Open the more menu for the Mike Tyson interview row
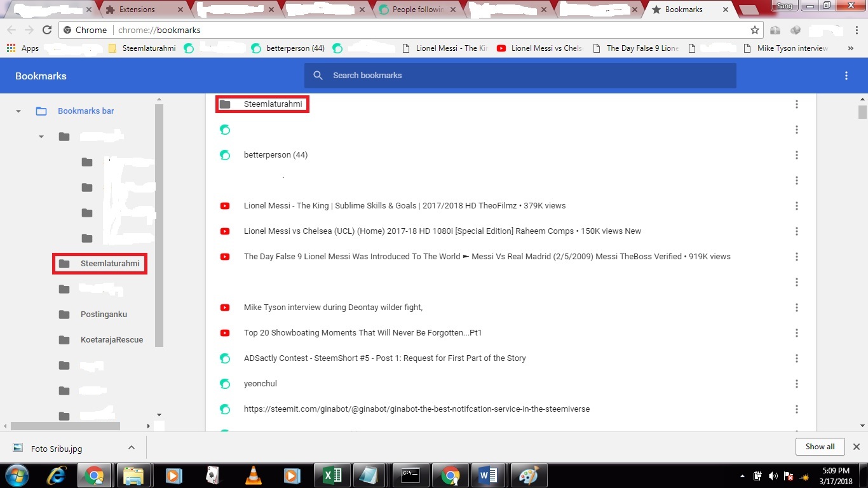868x488 pixels. coord(797,308)
